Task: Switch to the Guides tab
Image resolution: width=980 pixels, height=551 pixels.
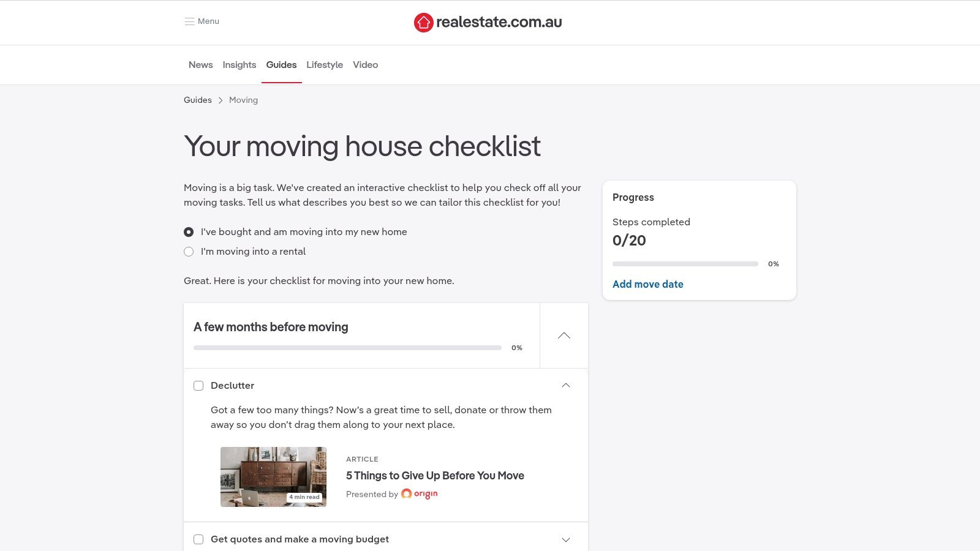Action: pos(281,65)
